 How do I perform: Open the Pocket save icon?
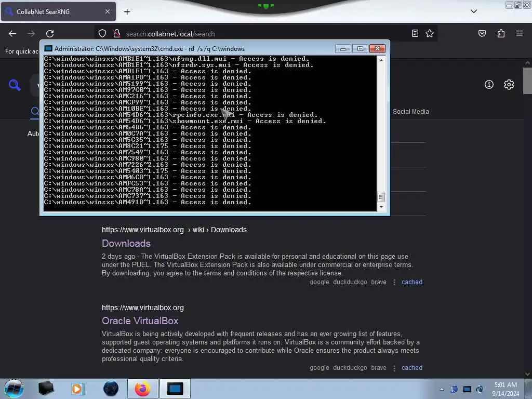pyautogui.click(x=482, y=33)
